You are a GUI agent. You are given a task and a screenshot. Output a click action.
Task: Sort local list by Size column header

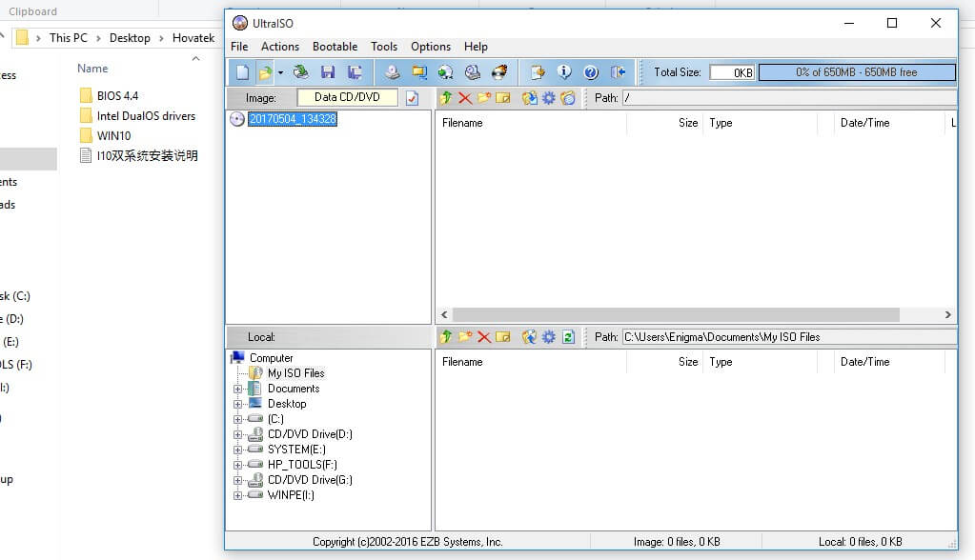664,362
